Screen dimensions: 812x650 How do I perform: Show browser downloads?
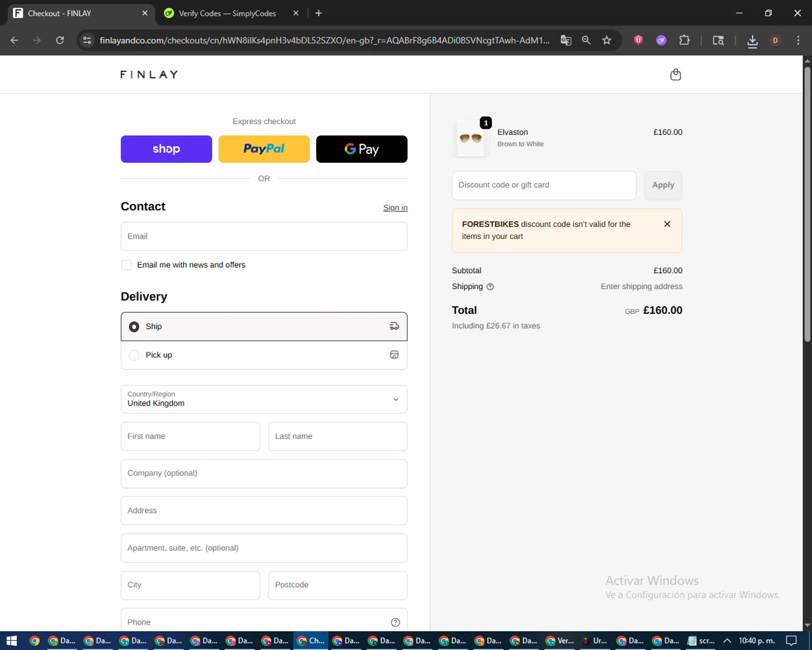(752, 41)
